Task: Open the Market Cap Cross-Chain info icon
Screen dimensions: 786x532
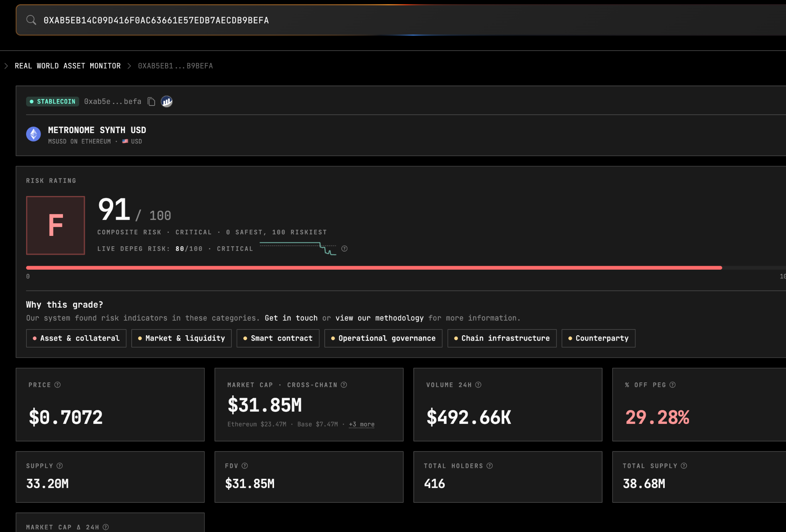Action: [x=344, y=385]
